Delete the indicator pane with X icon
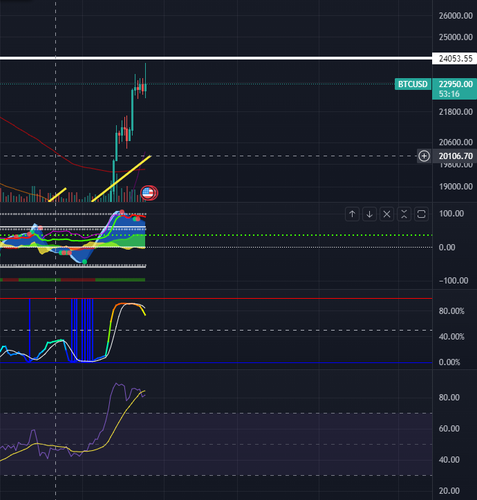477x500 pixels. (x=387, y=214)
